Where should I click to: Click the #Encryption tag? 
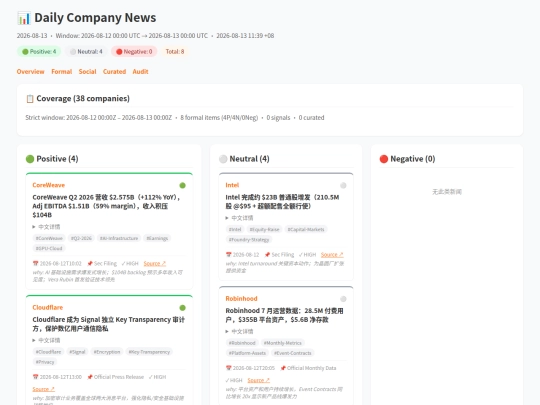[x=107, y=352]
